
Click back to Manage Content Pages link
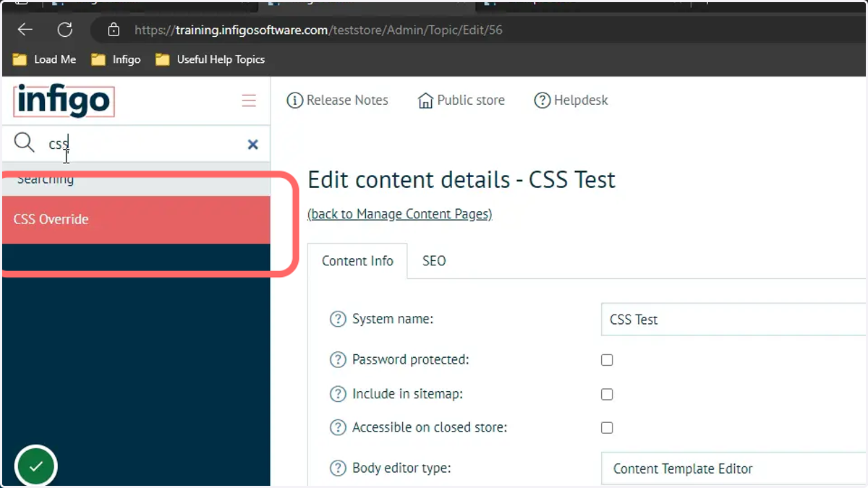click(400, 214)
